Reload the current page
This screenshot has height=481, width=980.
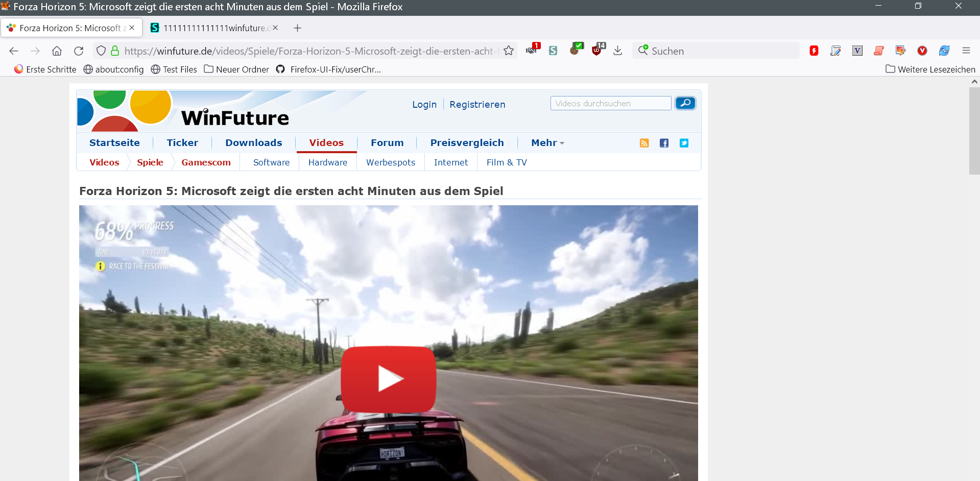(79, 51)
